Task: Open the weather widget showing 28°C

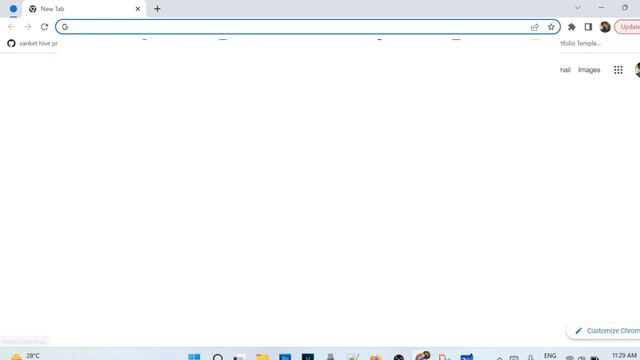Action: [x=25, y=356]
